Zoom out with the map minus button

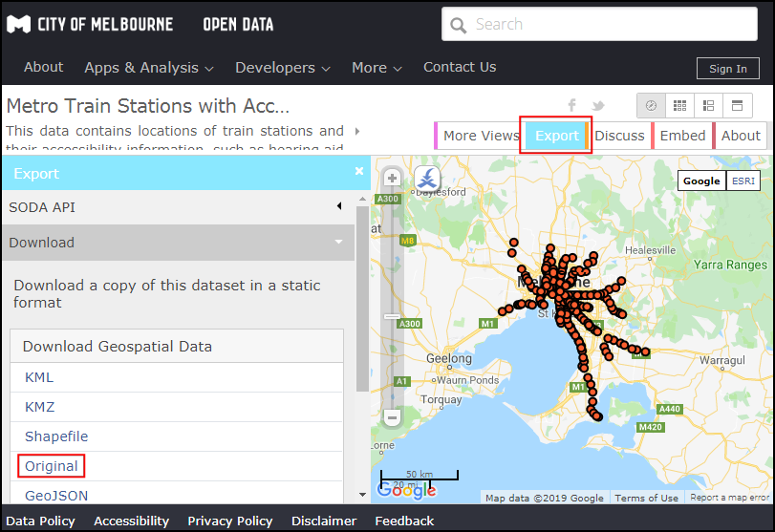[392, 417]
